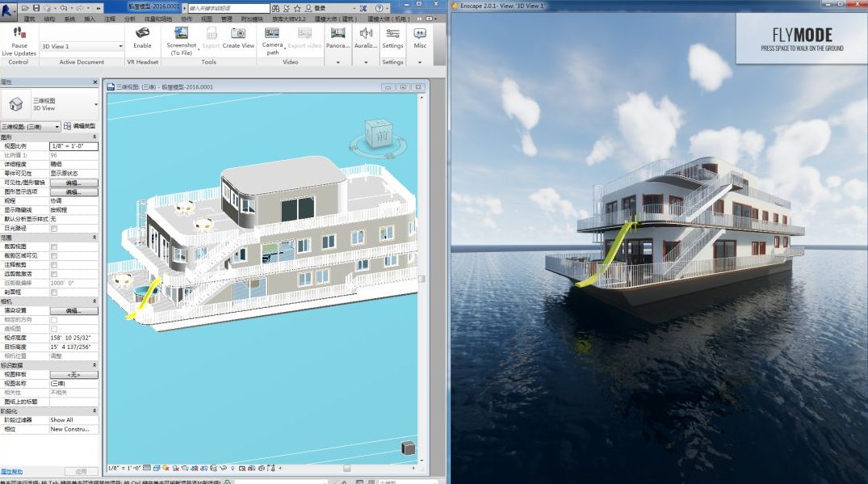Click the <无> view template button
Image resolution: width=868 pixels, height=484 pixels.
pyautogui.click(x=74, y=375)
